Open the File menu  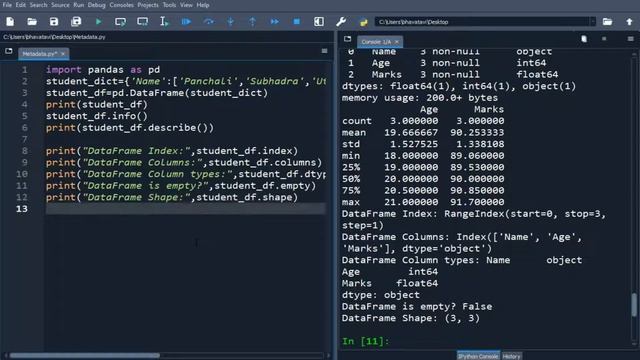pyautogui.click(x=7, y=5)
